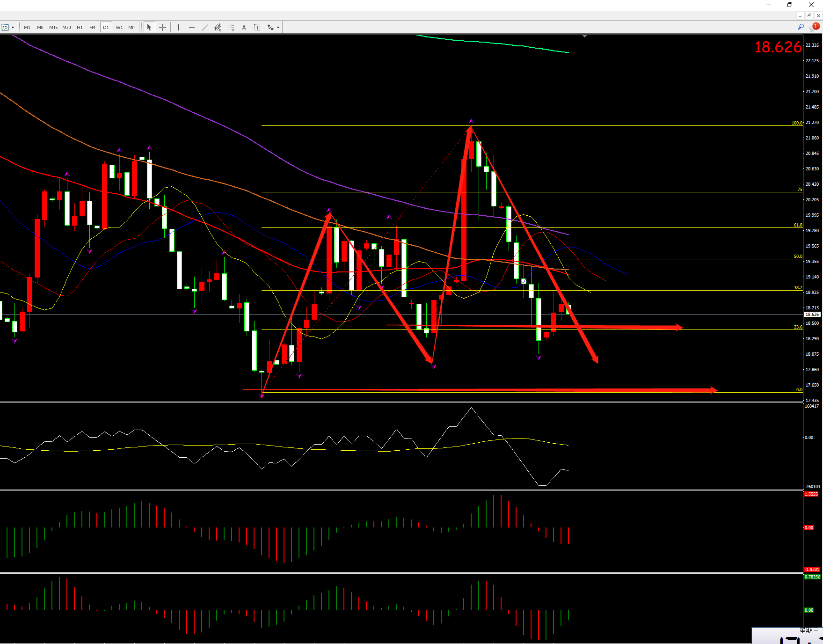Choose the trendline drawing tool
Viewport: 823px width, 644px height.
[x=204, y=27]
